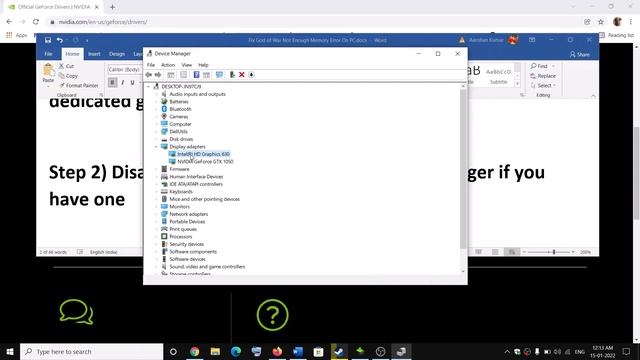
Task: Open the Action menu in Device Manager
Action: (x=168, y=65)
